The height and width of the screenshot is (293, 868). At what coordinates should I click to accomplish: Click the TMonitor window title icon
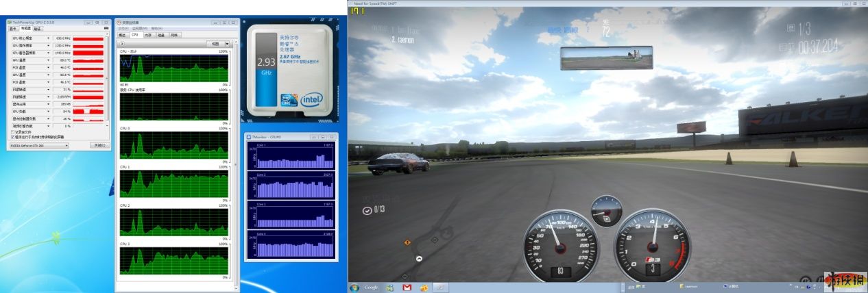(249, 138)
